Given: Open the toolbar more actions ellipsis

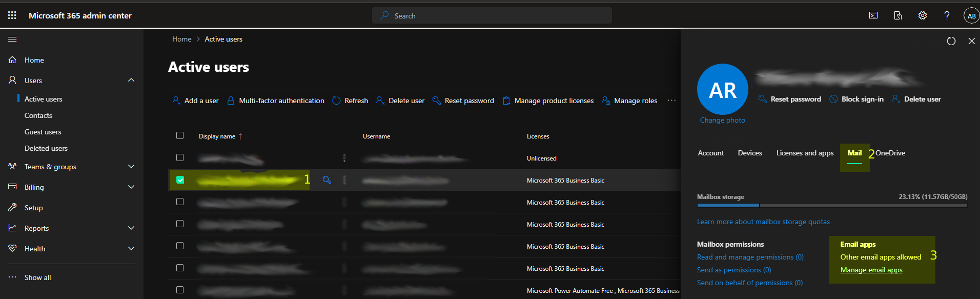Looking at the screenshot, I should pyautogui.click(x=671, y=101).
